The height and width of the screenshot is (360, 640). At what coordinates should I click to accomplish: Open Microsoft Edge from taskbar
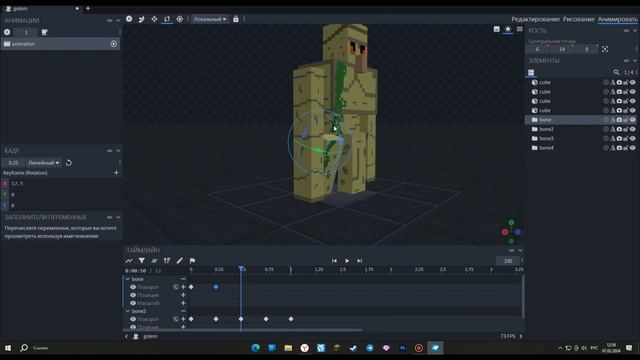(256, 348)
